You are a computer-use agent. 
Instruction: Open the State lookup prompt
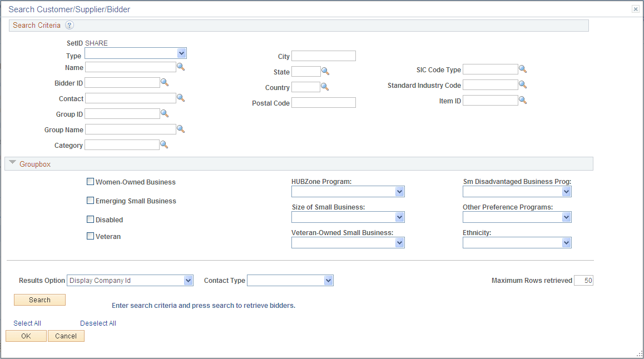click(325, 71)
